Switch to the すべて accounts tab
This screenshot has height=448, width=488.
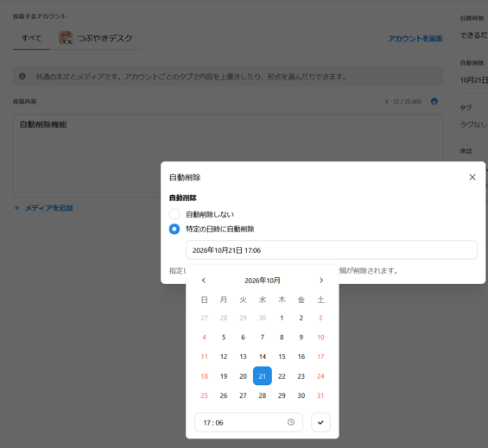(31, 38)
